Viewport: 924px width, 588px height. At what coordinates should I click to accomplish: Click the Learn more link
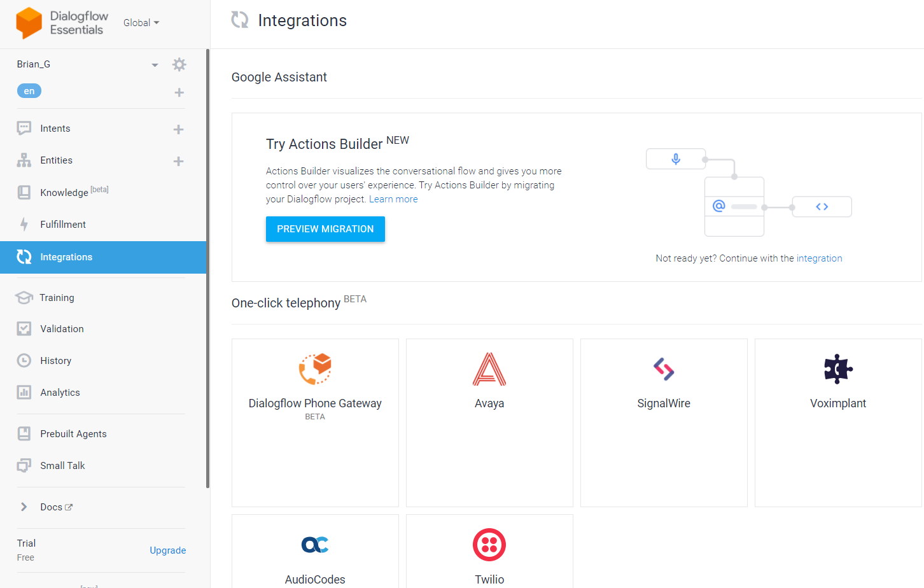pos(393,199)
